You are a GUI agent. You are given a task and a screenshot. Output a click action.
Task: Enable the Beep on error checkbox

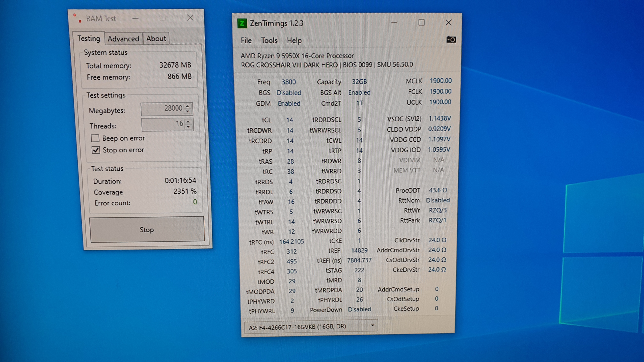(x=95, y=138)
